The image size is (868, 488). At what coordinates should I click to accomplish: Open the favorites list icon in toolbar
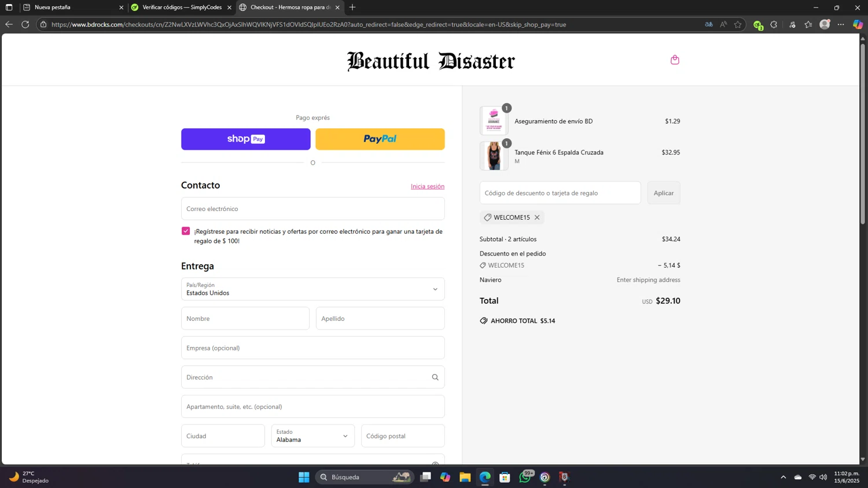coord(808,24)
